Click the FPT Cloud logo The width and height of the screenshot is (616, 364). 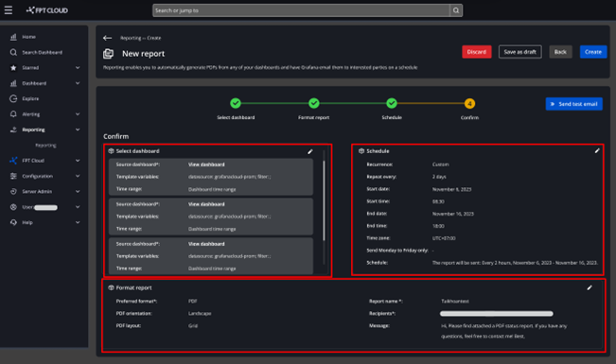point(47,10)
